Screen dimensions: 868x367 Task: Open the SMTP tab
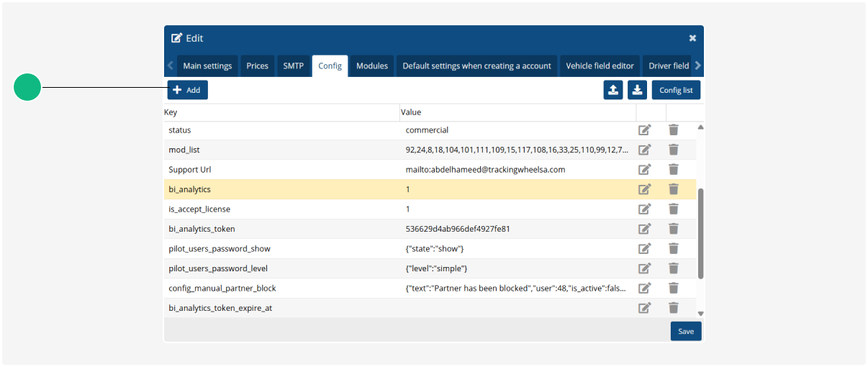(293, 65)
